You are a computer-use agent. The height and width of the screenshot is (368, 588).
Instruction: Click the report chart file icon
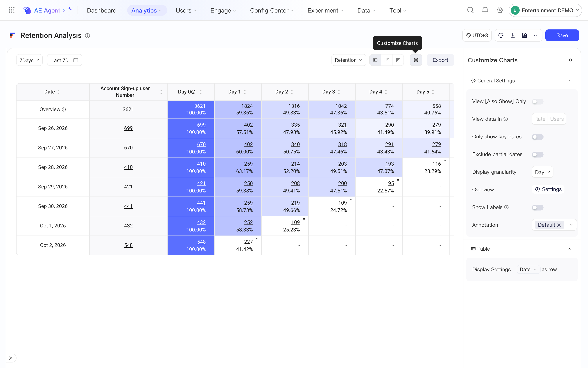point(524,36)
